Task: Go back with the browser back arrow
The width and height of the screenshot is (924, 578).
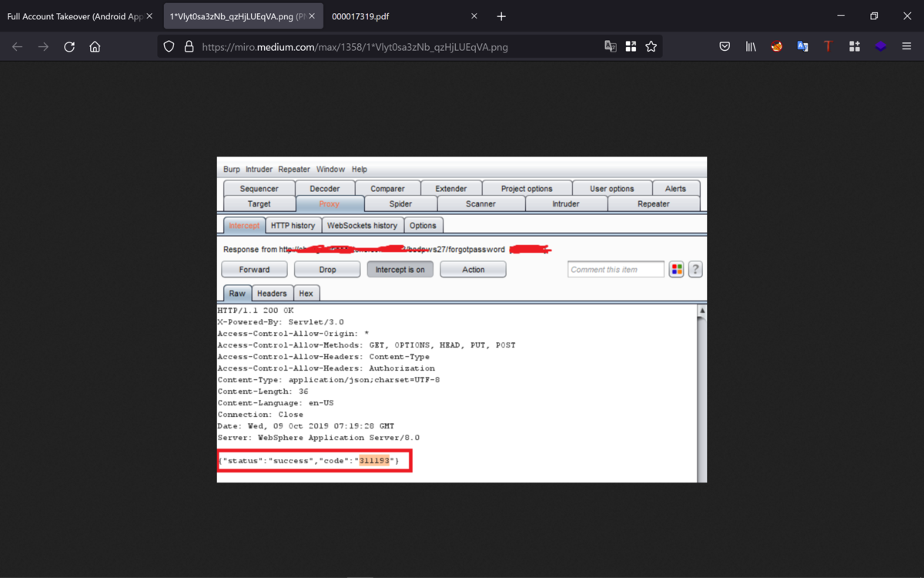Action: [x=17, y=47]
